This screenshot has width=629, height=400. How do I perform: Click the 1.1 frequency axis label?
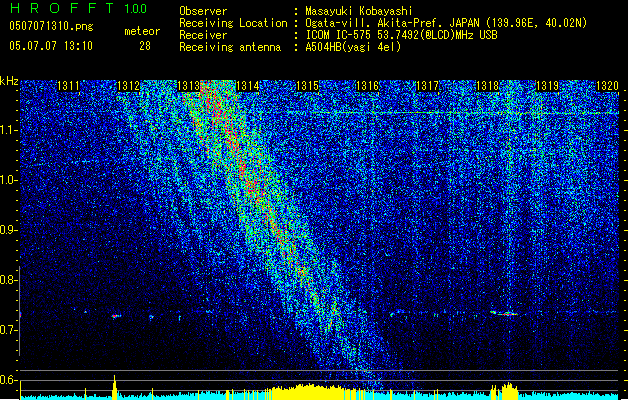coord(8,130)
